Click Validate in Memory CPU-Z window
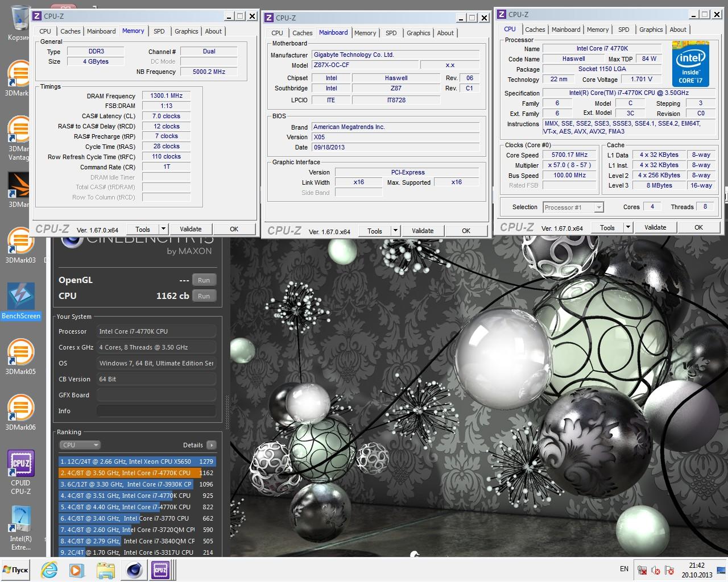728x582 pixels. (191, 229)
